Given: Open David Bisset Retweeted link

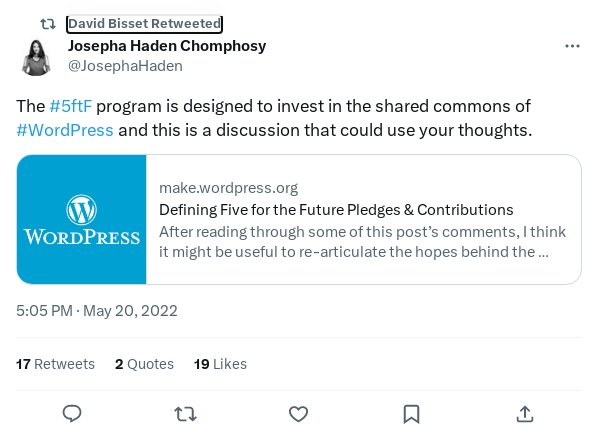Looking at the screenshot, I should click(145, 24).
